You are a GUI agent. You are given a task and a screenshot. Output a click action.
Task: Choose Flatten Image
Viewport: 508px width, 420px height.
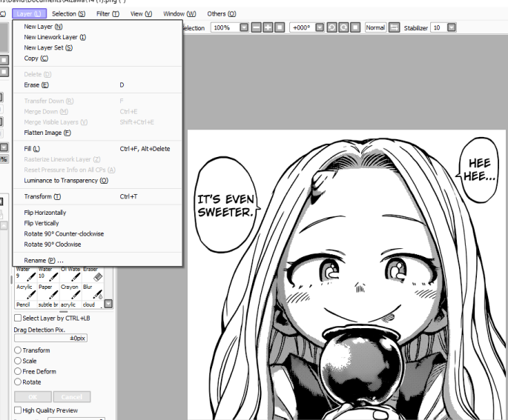click(x=97, y=133)
